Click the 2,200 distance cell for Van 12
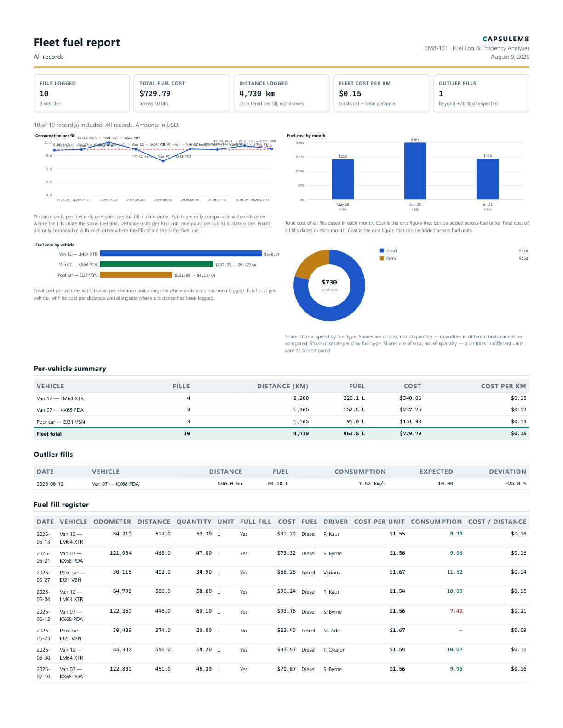Image resolution: width=563 pixels, height=728 pixels. click(x=301, y=398)
